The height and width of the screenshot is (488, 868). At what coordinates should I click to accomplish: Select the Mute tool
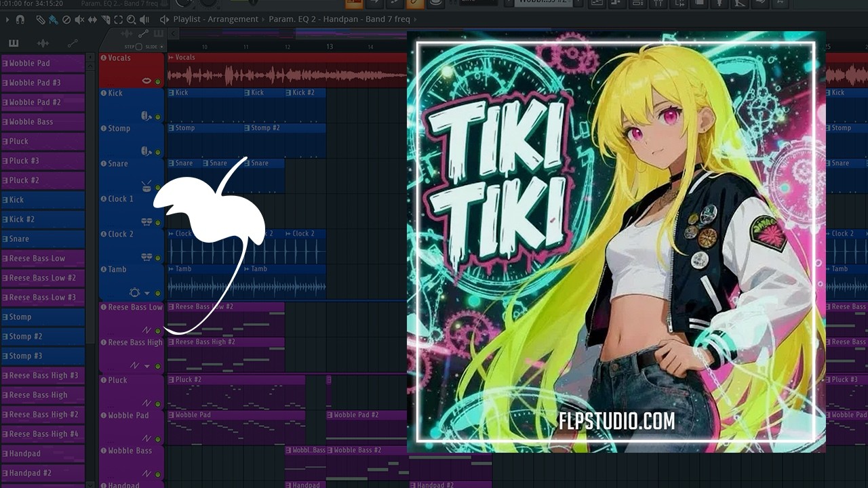click(x=79, y=20)
